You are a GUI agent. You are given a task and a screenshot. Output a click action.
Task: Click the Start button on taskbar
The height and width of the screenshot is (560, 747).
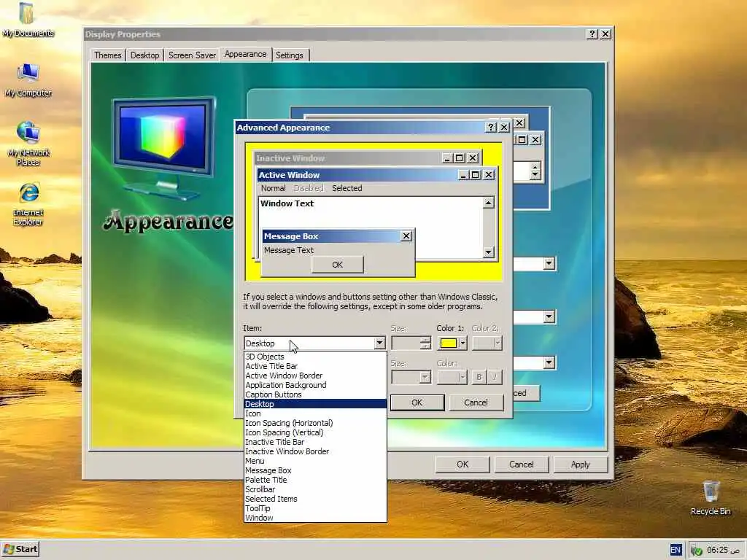20,549
